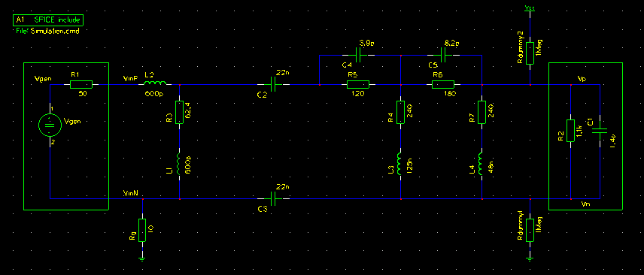Select the Rdummy2 1Meg resistor
Viewport: 644px width, 275px height.
[x=530, y=54]
